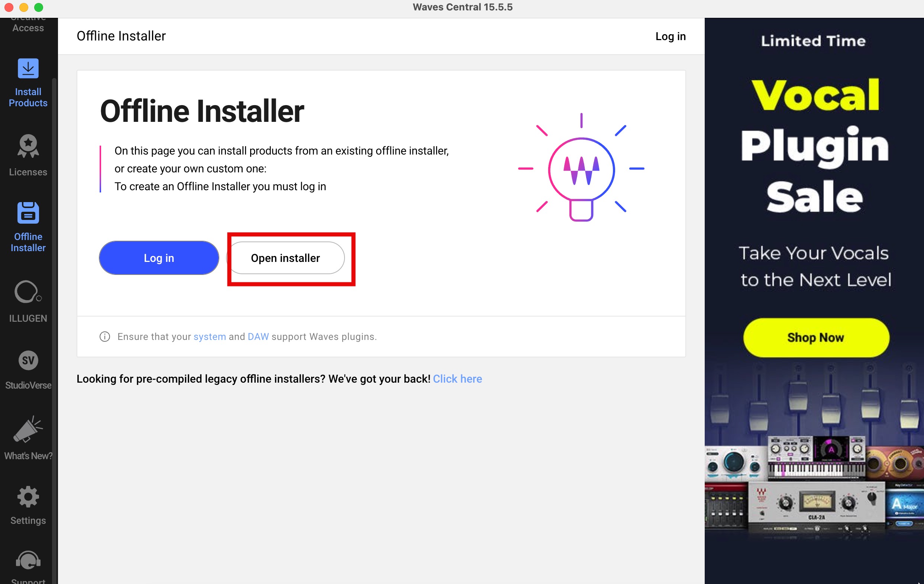
Task: Open the Support headset icon
Action: click(x=28, y=561)
